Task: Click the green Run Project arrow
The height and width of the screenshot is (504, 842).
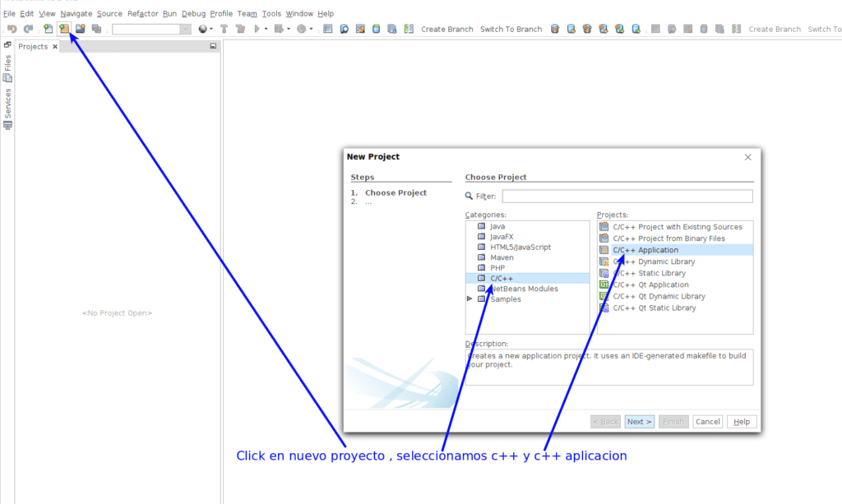Action: [x=257, y=29]
